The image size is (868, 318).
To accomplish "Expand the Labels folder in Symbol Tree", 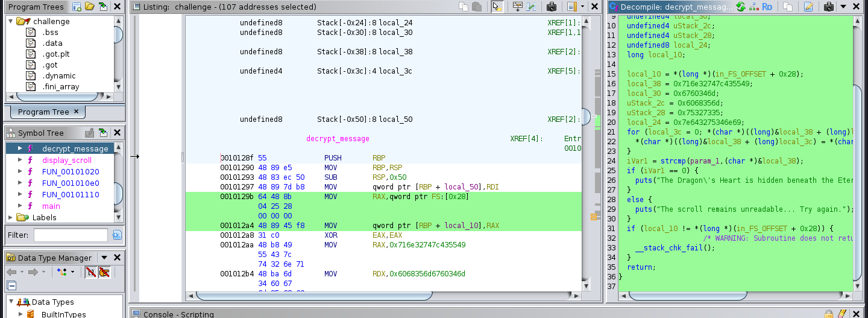I will pos(10,217).
